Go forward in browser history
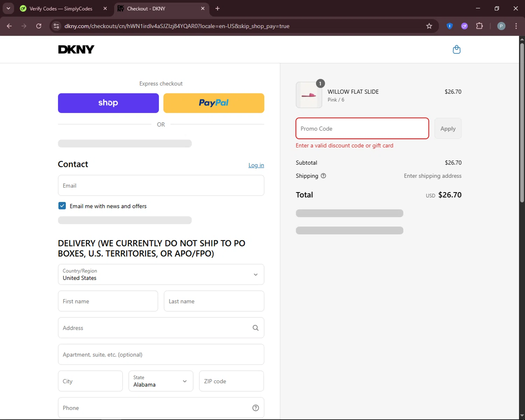The height and width of the screenshot is (420, 525). (x=24, y=26)
